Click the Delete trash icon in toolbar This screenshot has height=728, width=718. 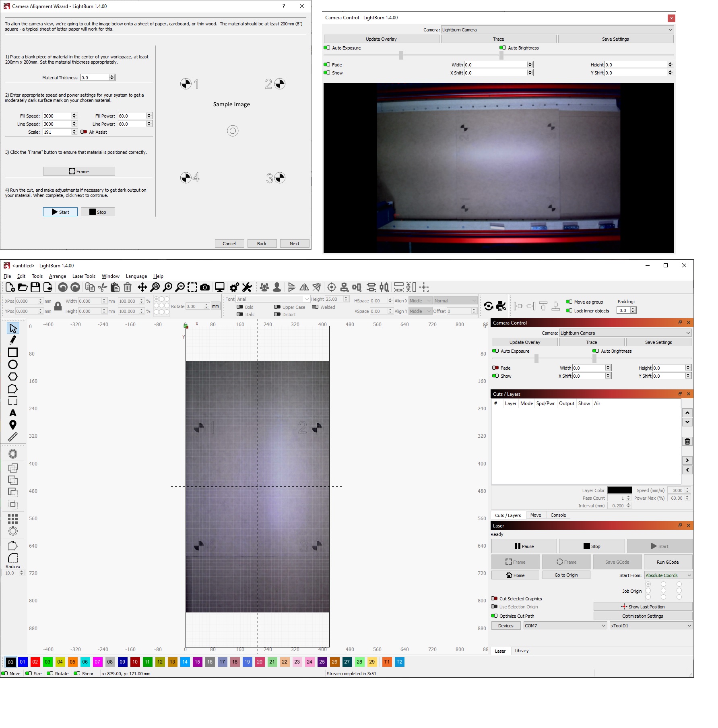tap(128, 287)
